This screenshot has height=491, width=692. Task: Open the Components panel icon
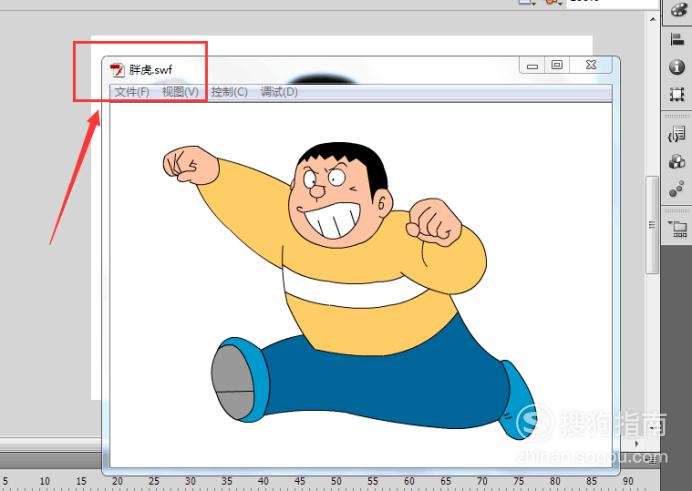click(677, 161)
